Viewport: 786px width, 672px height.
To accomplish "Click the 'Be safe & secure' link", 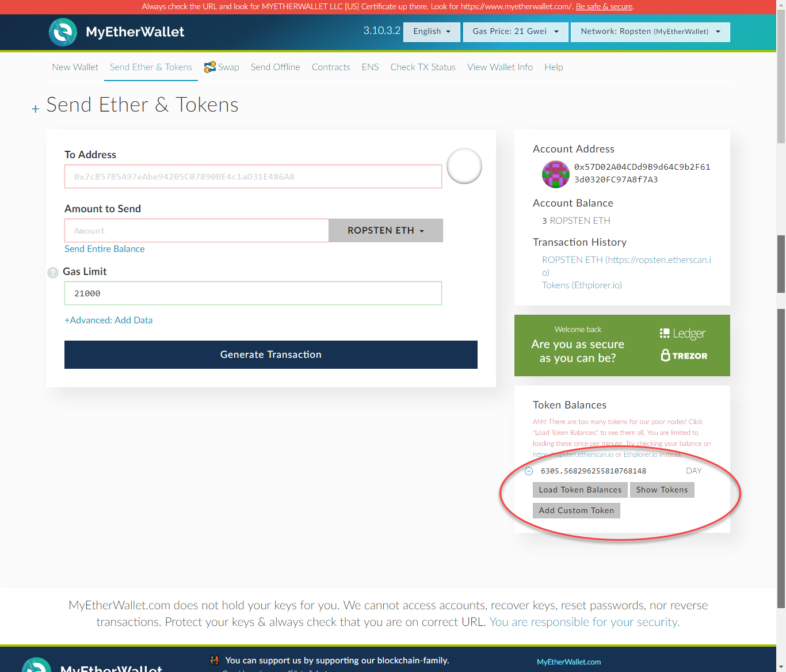I will coord(604,7).
